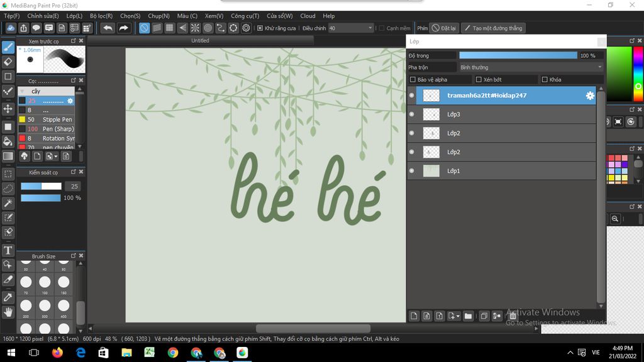
Task: Tick the Xén bớt checkbox
Action: [x=479, y=80]
